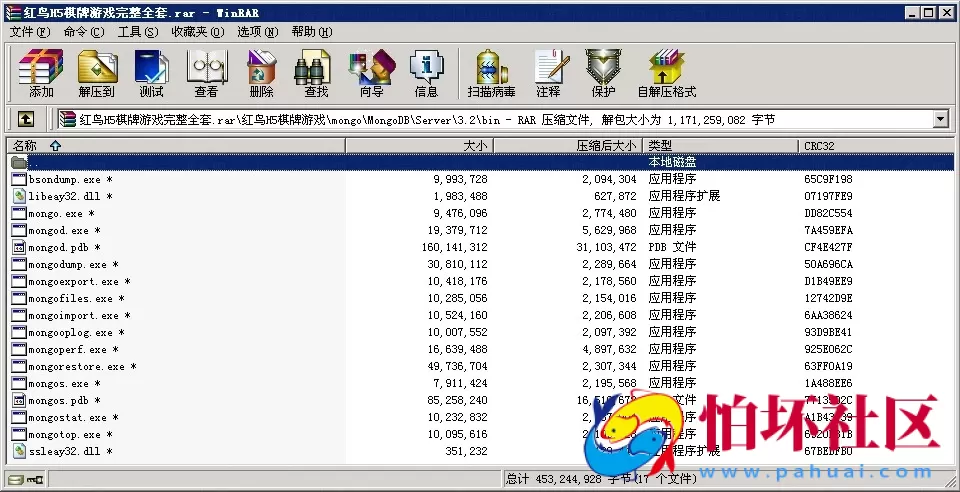
Task: Select the mongod.exe file row
Action: (x=482, y=231)
